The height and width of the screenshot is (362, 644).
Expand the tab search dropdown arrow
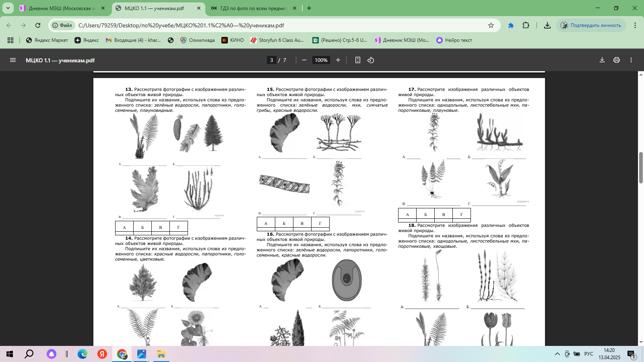pyautogui.click(x=8, y=8)
